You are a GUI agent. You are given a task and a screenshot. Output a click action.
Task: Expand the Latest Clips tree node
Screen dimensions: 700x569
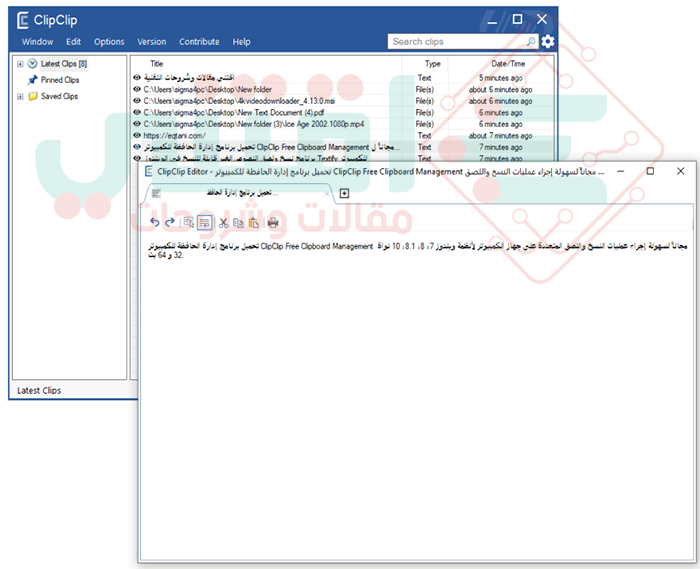click(20, 64)
